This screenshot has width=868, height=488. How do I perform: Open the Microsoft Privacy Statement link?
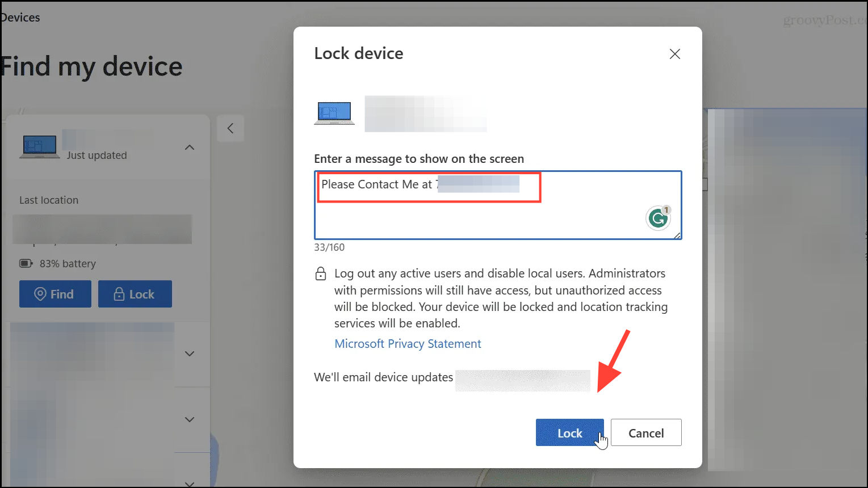point(408,344)
